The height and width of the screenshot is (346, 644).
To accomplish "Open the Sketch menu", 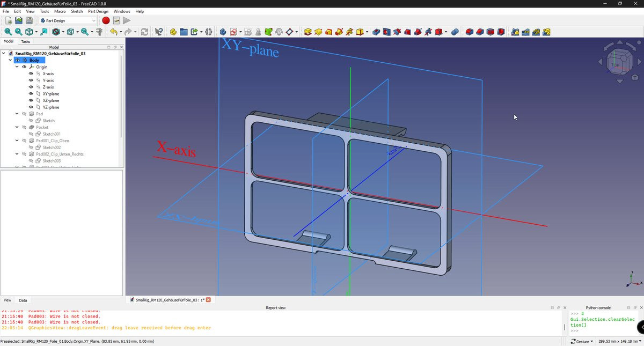I will tap(77, 11).
